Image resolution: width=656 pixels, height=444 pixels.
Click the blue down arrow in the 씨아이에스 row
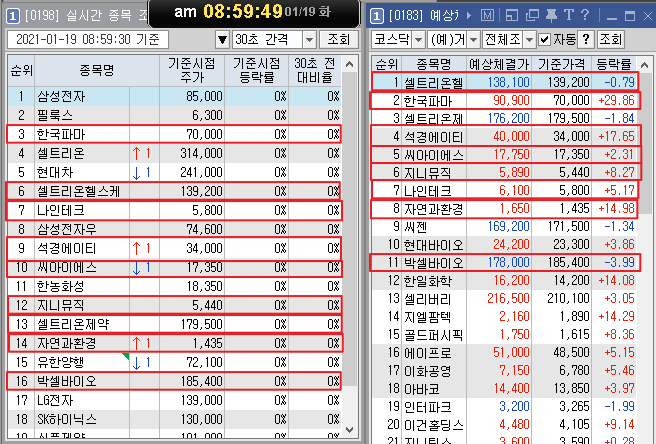136,268
